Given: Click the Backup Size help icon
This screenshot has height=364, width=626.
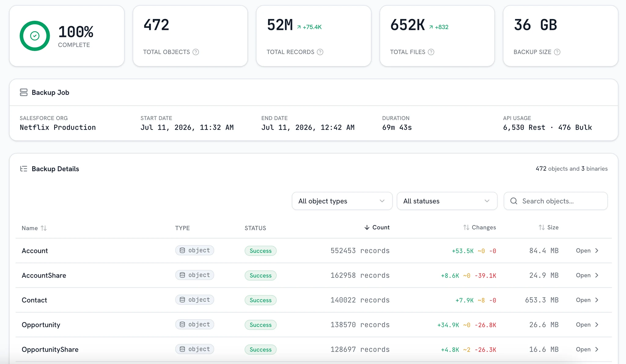Looking at the screenshot, I should pyautogui.click(x=557, y=52).
